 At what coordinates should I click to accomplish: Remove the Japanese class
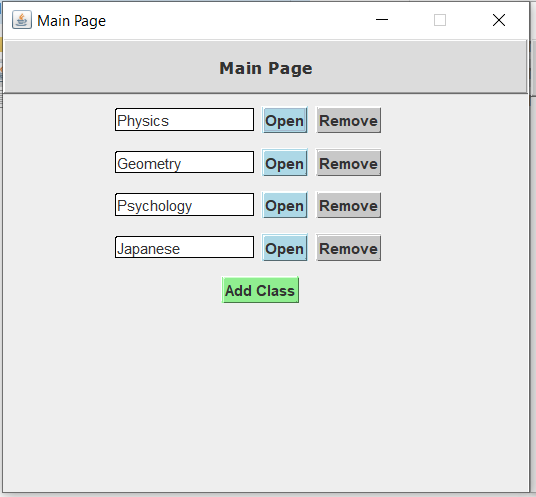pyautogui.click(x=348, y=248)
